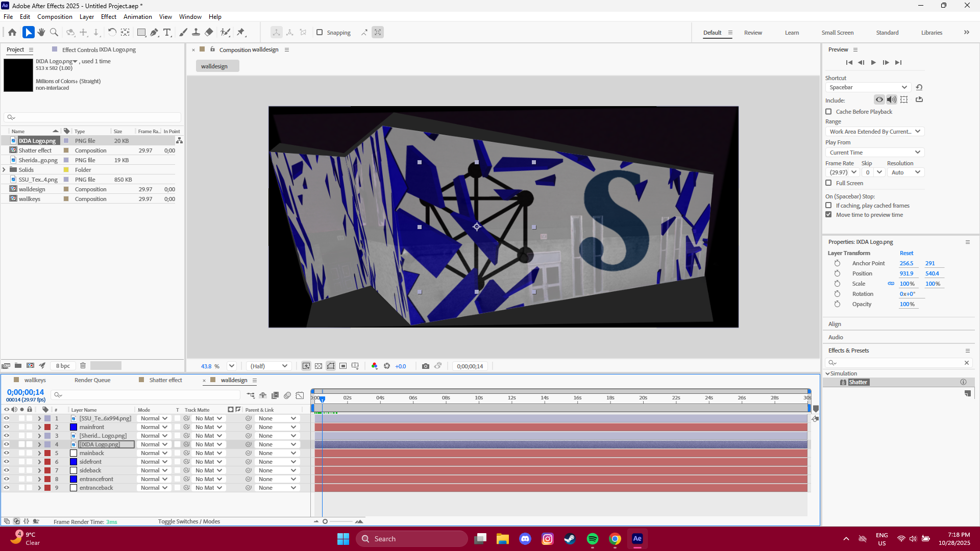Click the Reset link for Layer Transform
Screen dimensions: 980x551
pos(906,253)
